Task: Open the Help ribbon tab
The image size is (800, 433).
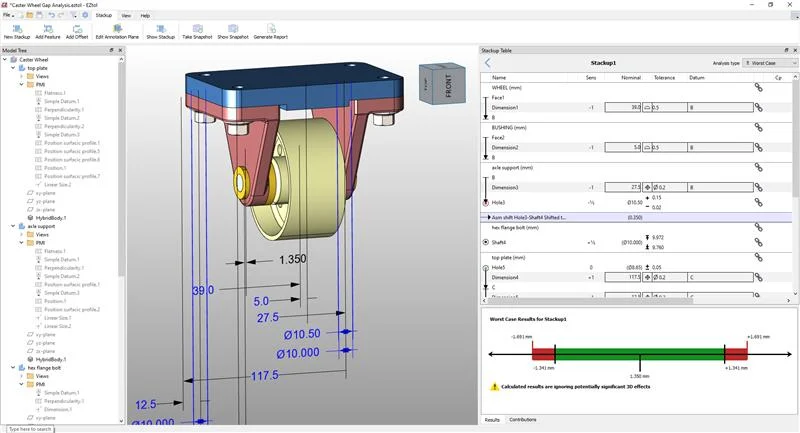Action: [145, 16]
